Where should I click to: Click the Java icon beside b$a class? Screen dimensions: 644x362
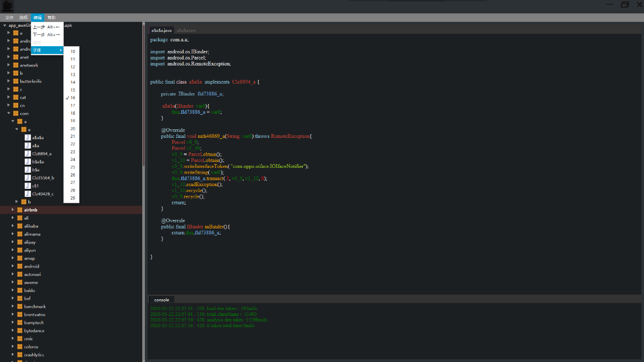click(28, 169)
